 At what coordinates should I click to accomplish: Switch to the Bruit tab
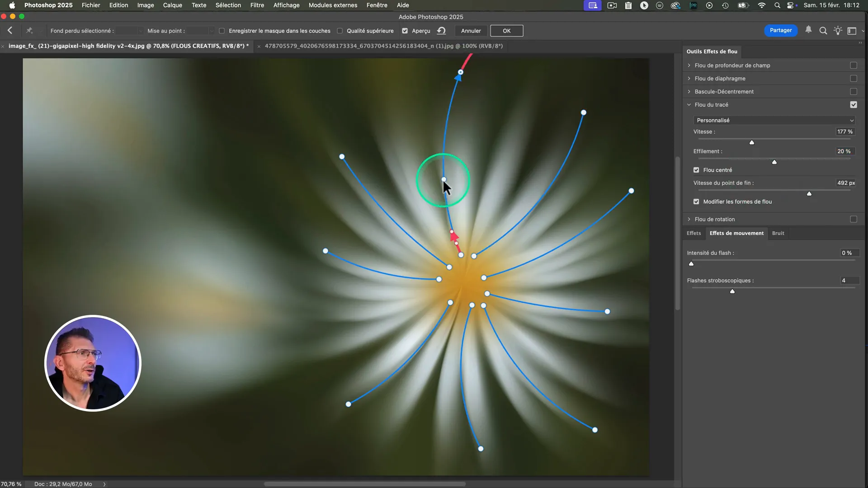point(778,233)
